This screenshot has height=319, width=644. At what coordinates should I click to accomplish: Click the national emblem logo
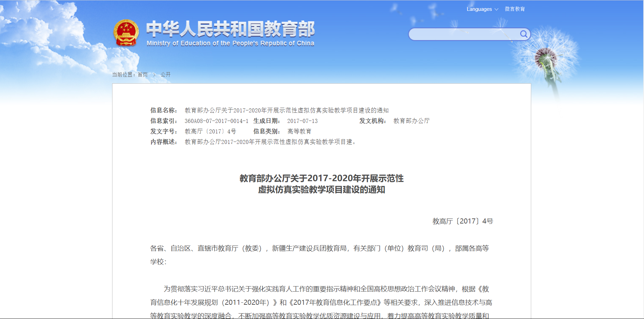126,33
